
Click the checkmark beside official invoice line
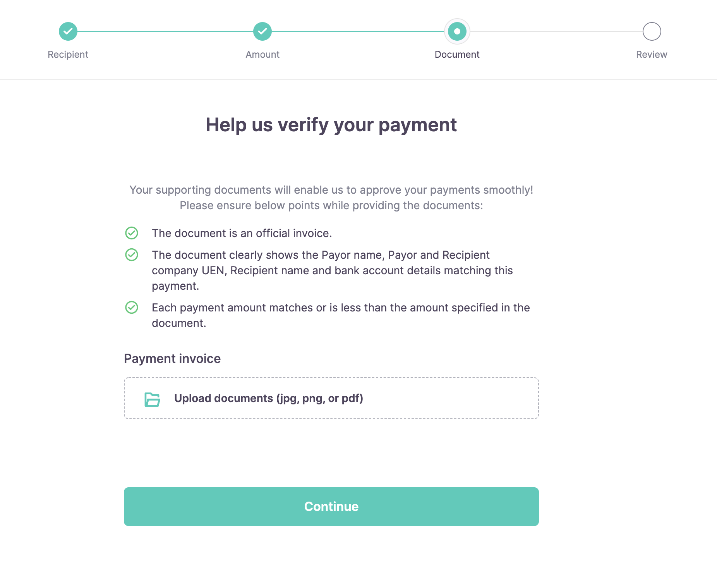click(x=132, y=233)
